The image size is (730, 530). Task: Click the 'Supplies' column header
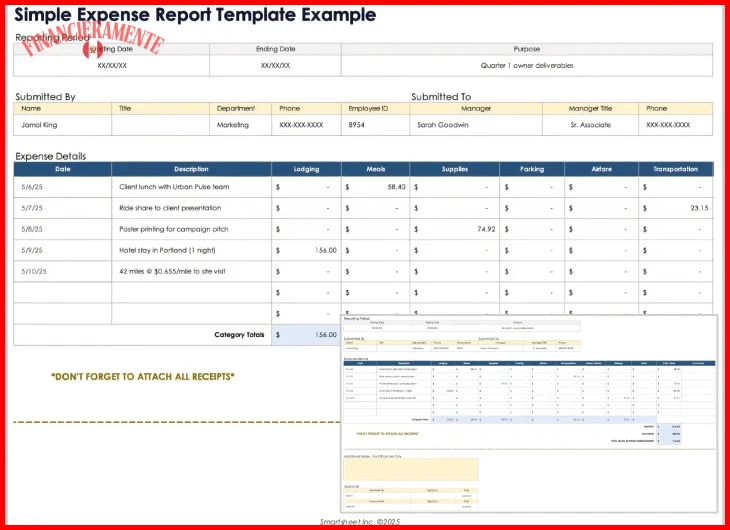point(454,169)
